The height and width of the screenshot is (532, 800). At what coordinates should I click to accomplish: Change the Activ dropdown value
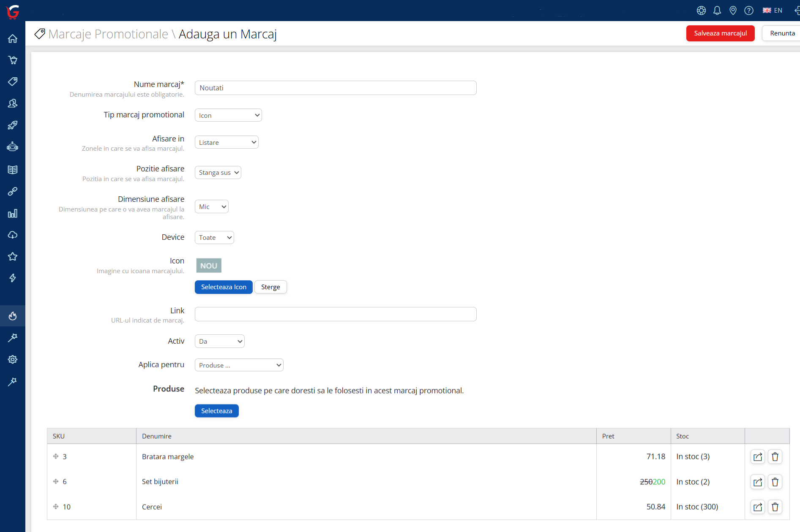219,341
